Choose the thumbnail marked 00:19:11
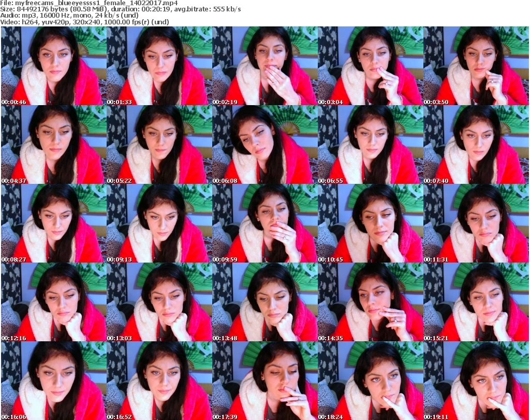The height and width of the screenshot is (420, 530). (476, 381)
